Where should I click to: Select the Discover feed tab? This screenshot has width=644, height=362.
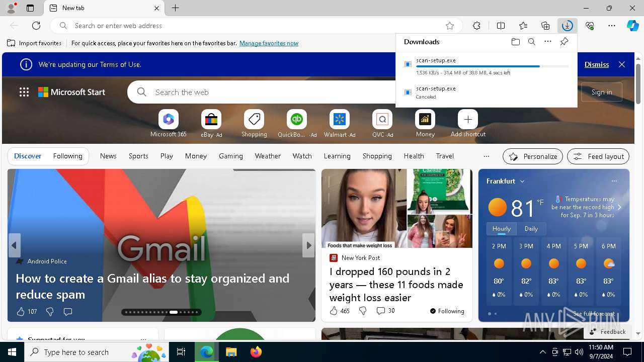click(28, 156)
